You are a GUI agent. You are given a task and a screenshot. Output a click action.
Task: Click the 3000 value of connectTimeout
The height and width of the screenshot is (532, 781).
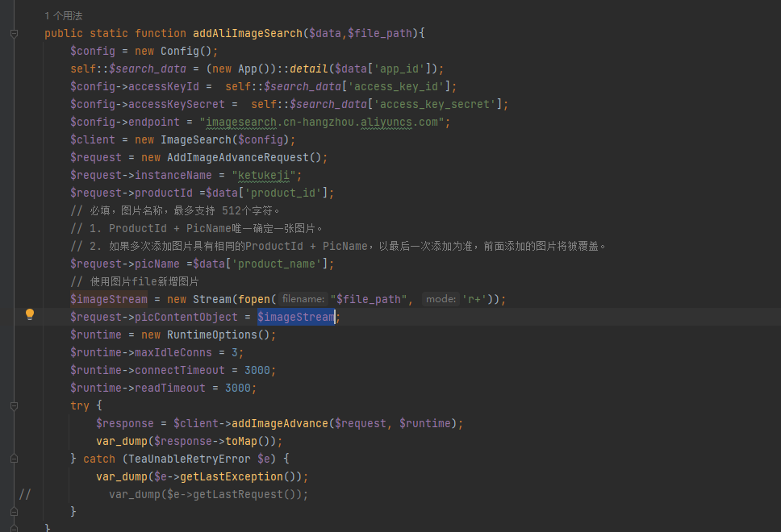257,370
